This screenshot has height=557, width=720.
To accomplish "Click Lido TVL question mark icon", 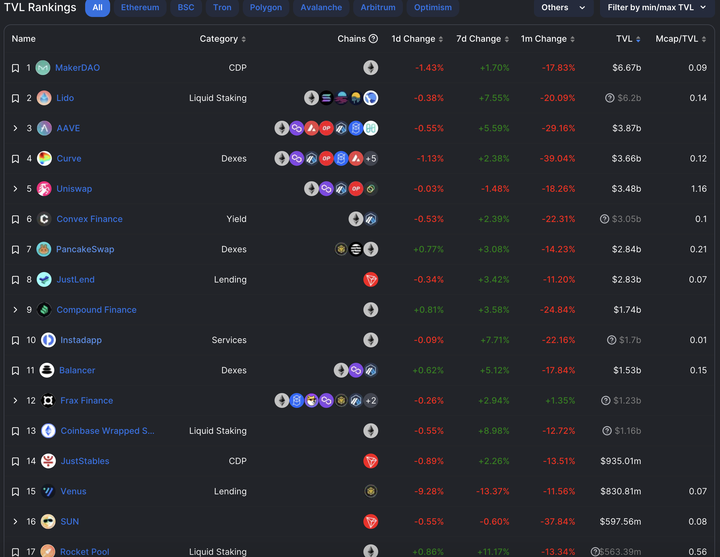I will [x=609, y=98].
